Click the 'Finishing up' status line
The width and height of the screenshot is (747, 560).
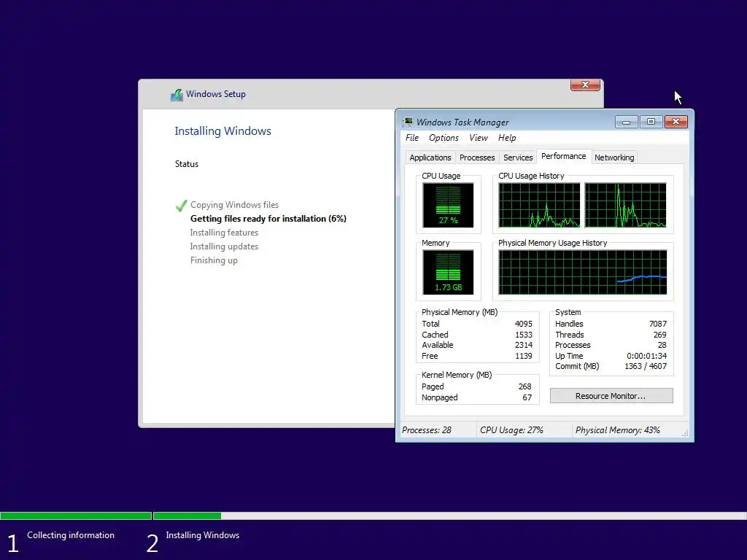[x=214, y=260]
